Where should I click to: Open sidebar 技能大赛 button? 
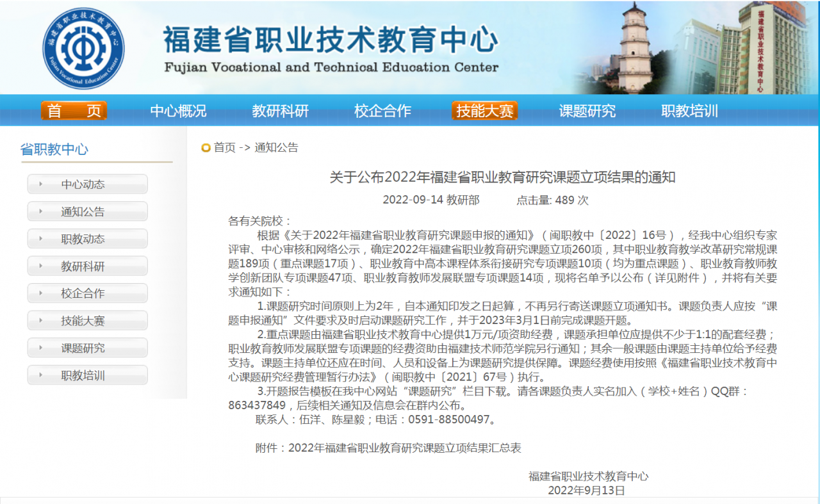click(x=87, y=321)
